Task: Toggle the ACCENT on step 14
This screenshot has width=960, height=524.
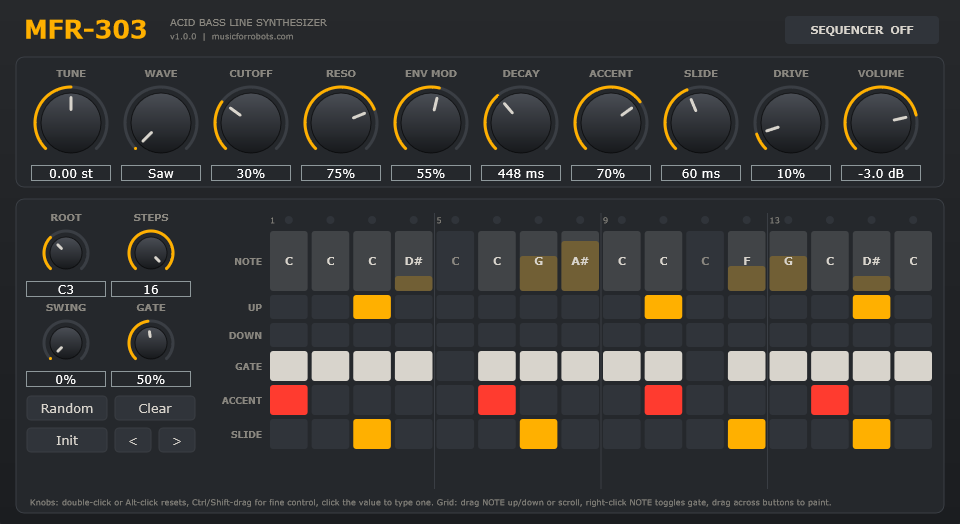Action: (x=830, y=400)
